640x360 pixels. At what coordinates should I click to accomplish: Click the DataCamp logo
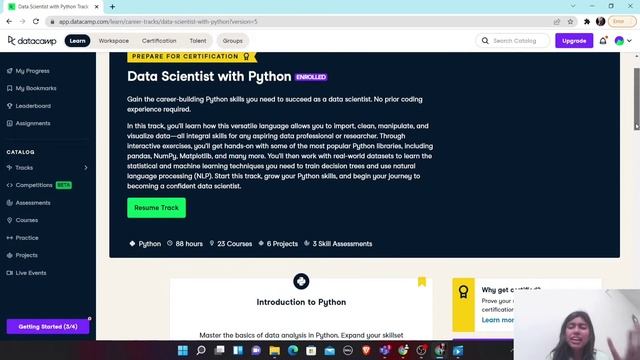pyautogui.click(x=32, y=41)
